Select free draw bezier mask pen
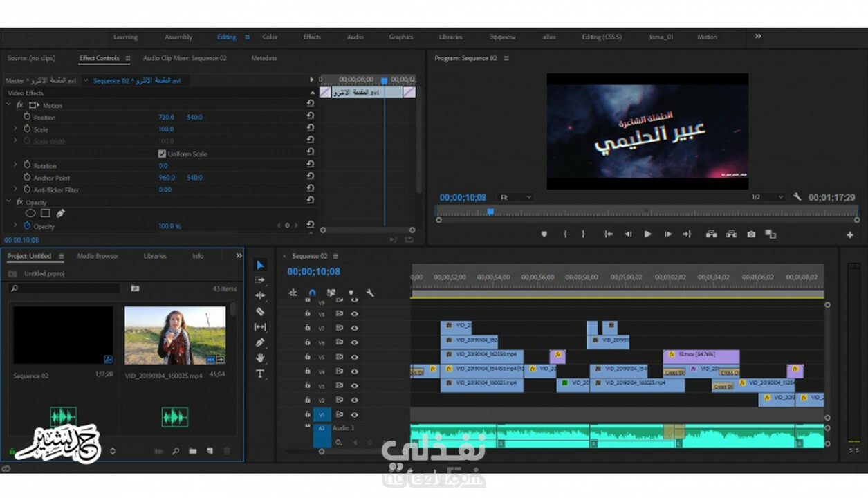This screenshot has width=868, height=498. click(x=60, y=213)
